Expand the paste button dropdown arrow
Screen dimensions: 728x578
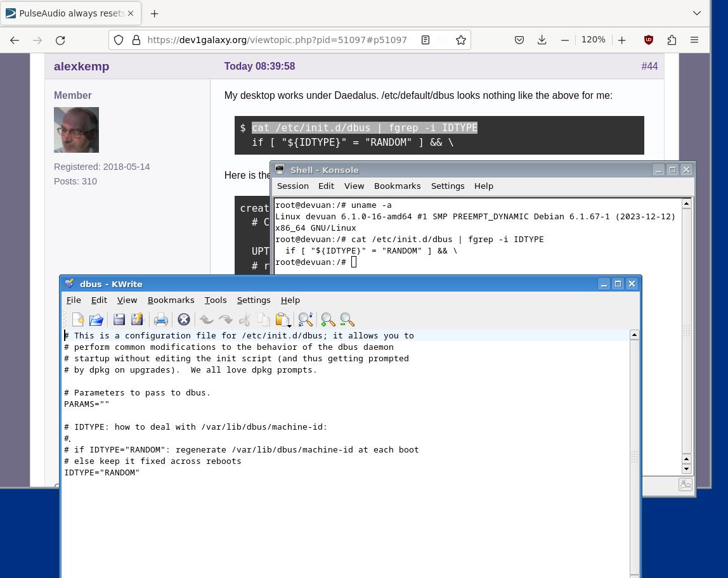tap(289, 326)
